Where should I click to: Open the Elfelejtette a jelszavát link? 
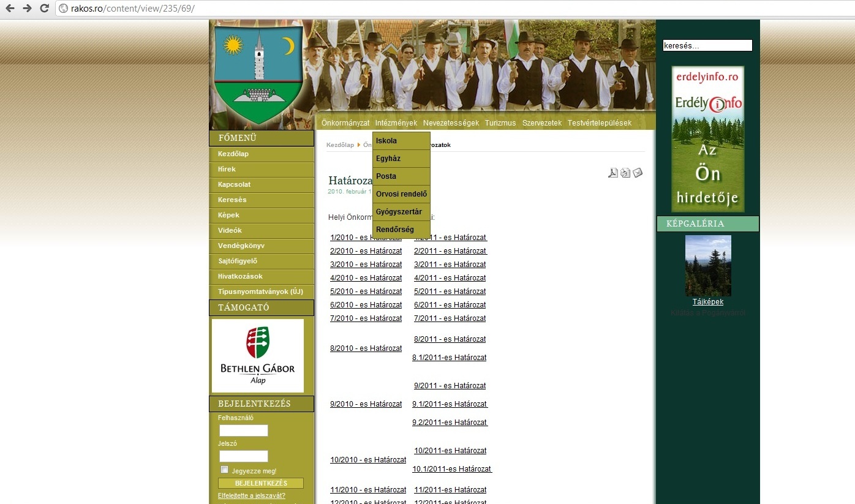pos(252,496)
